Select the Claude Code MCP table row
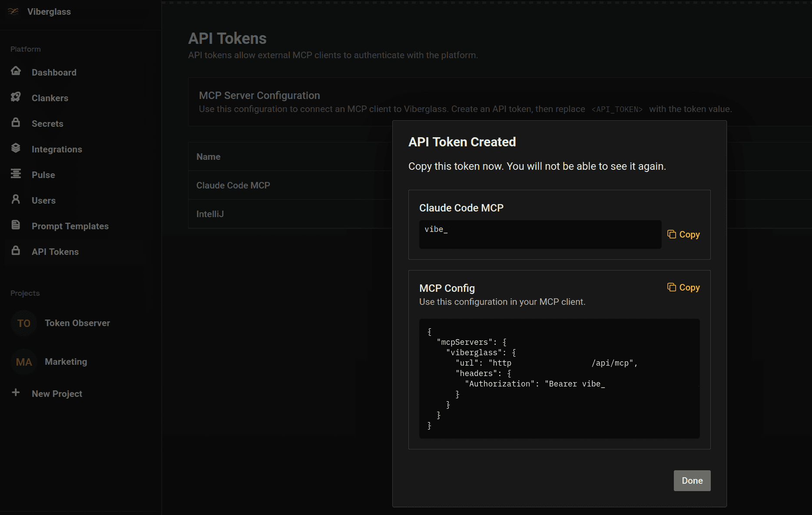The image size is (812, 515). pyautogui.click(x=290, y=185)
